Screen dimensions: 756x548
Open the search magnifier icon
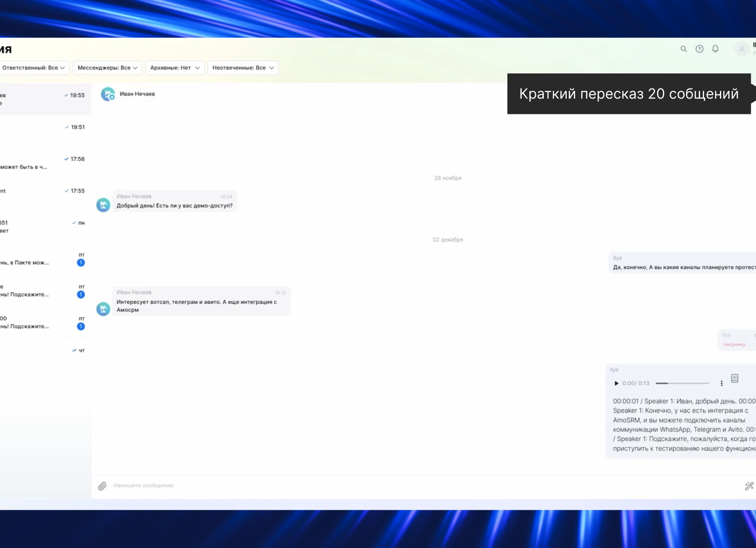pyautogui.click(x=683, y=49)
